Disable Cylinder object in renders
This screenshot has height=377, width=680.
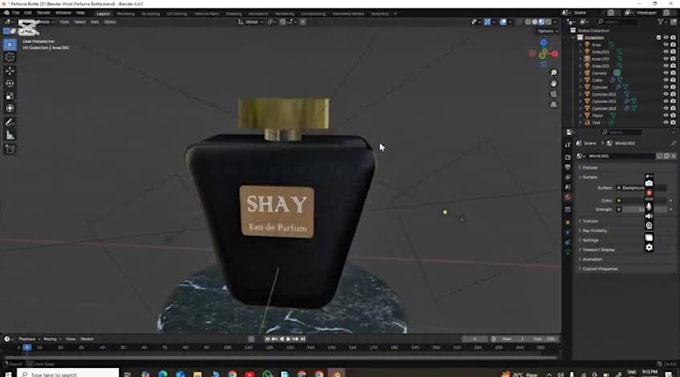pyautogui.click(x=673, y=87)
